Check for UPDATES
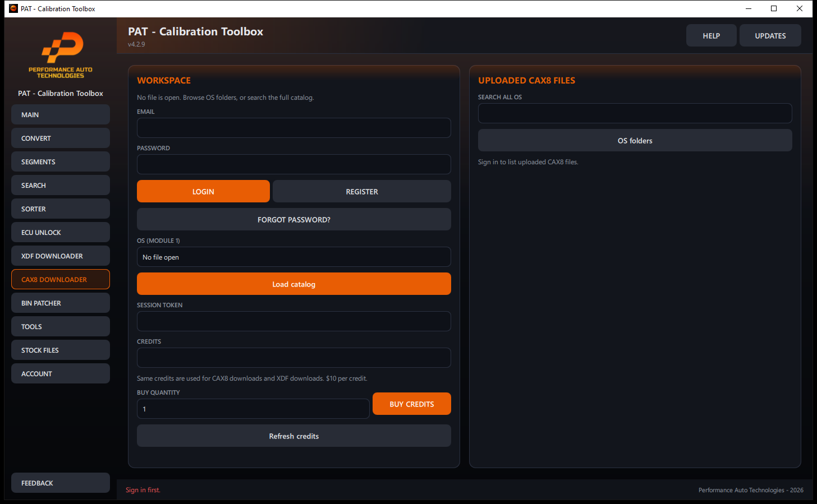Screen dimensions: 817x504 [770, 35]
